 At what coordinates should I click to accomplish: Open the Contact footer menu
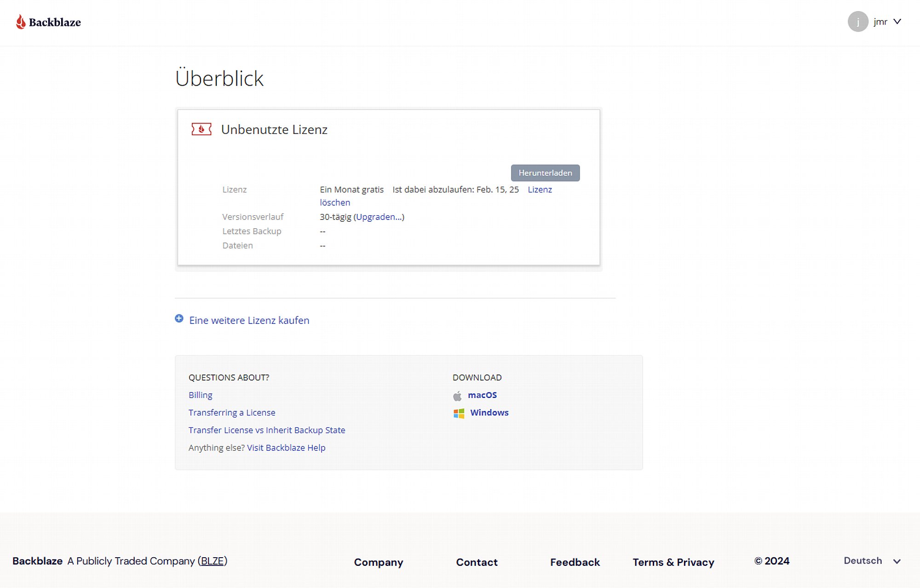click(477, 562)
